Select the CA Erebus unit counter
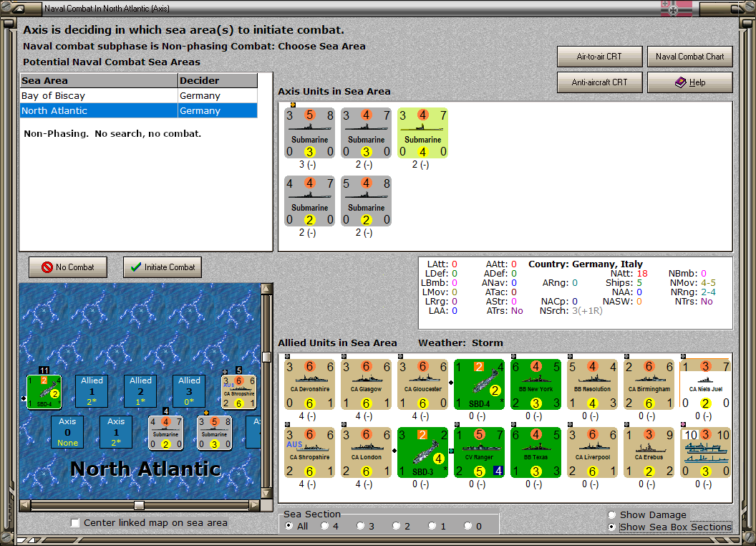Image resolution: width=756 pixels, height=546 pixels. [x=649, y=452]
